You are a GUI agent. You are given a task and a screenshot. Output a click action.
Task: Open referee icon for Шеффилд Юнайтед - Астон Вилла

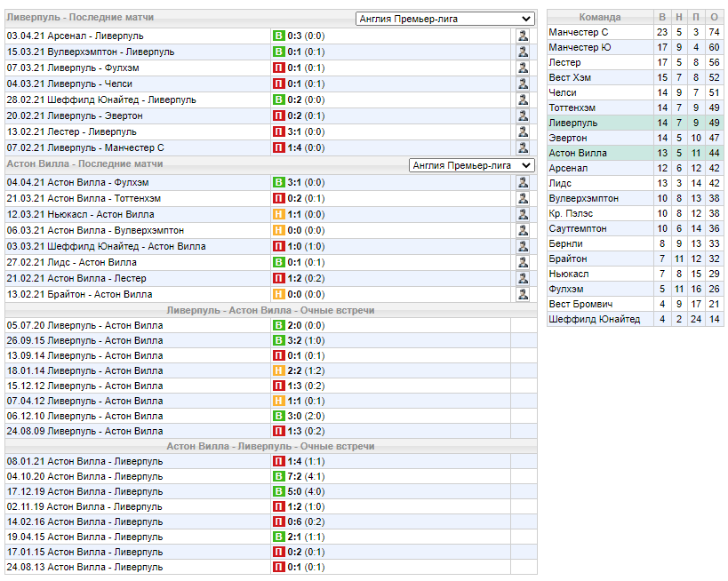tap(523, 246)
